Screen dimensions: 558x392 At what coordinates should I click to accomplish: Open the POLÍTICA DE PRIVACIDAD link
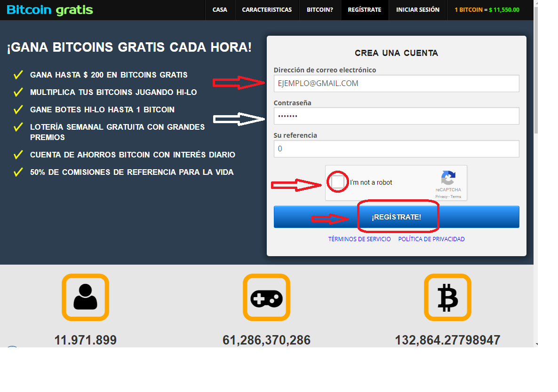431,239
